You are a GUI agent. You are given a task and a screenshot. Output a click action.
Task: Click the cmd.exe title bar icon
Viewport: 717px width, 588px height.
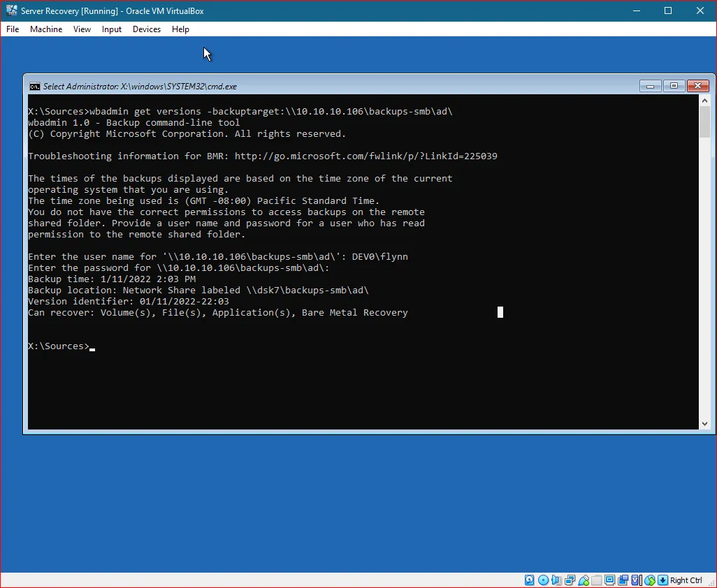pos(34,86)
